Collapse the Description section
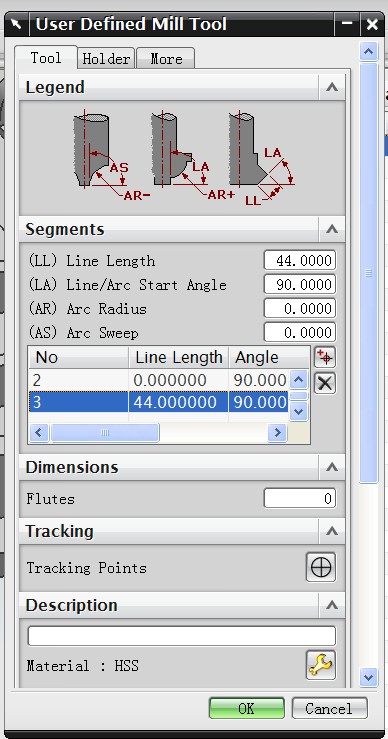The width and height of the screenshot is (388, 739). [332, 605]
